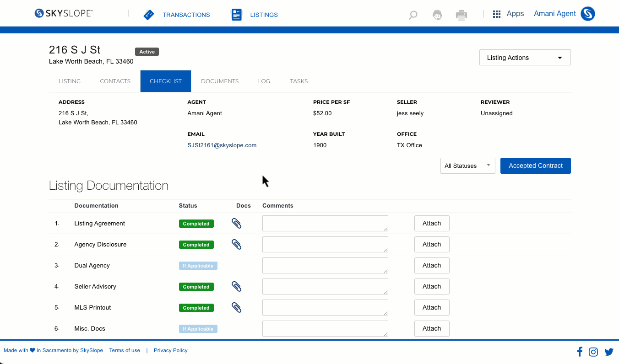Viewport: 619px width, 364px height.
Task: Open Listing Agreement attached docs paperclip
Action: click(236, 223)
